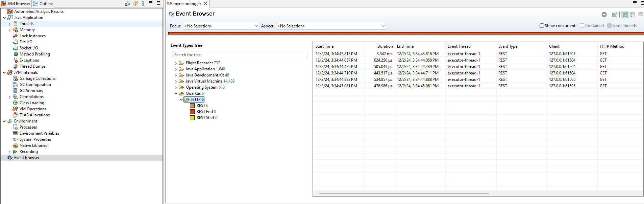Select the myrecording.jfr editor tab
The width and height of the screenshot is (644, 204).
pyautogui.click(x=187, y=4)
